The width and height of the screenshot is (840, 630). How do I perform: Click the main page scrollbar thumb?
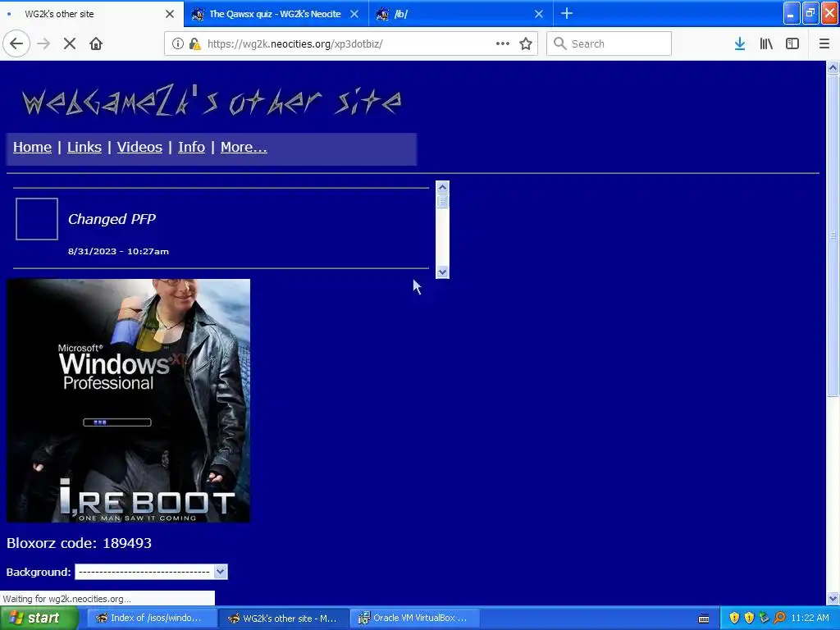point(833,235)
